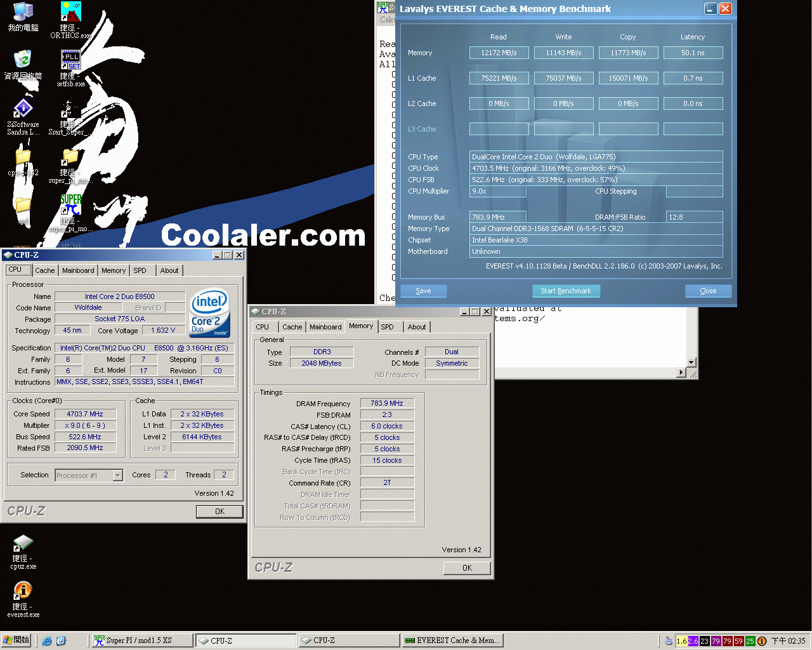The image size is (812, 650).
Task: Click the CPU Clock field showing 4703.5 MHz
Action: [596, 168]
